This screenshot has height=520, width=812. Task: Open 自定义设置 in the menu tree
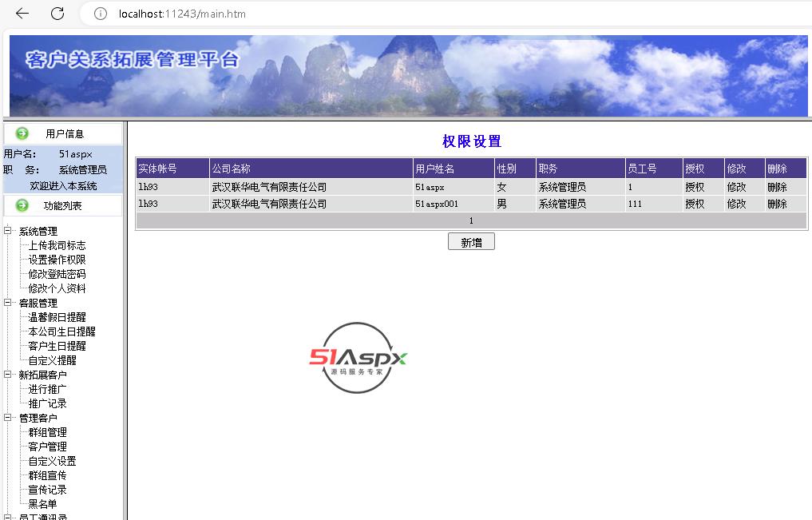pos(53,461)
